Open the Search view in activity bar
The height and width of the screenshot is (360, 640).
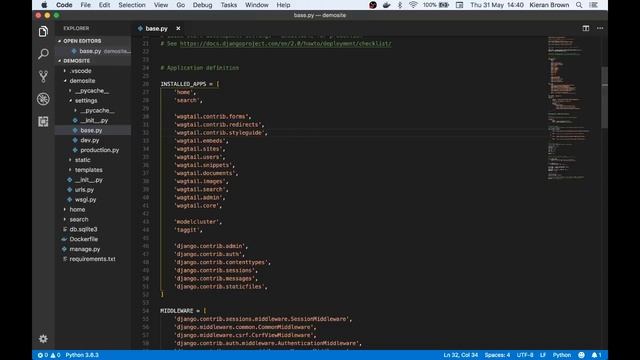tap(43, 54)
